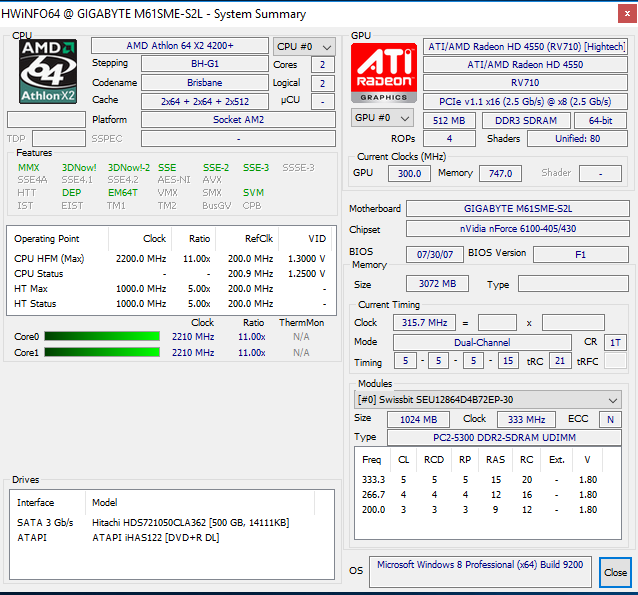Click the BH-G1 stepping field
638x595 pixels.
(x=205, y=64)
